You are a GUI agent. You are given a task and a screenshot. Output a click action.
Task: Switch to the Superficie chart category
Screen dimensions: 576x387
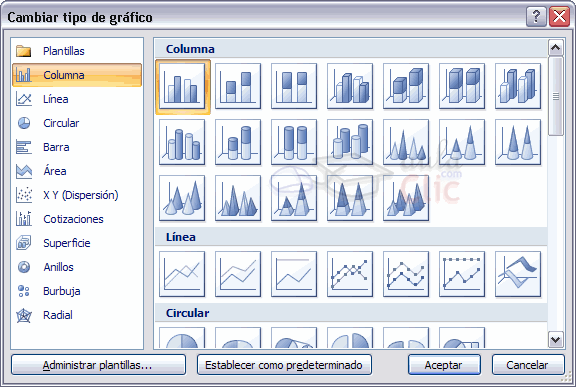pyautogui.click(x=77, y=243)
